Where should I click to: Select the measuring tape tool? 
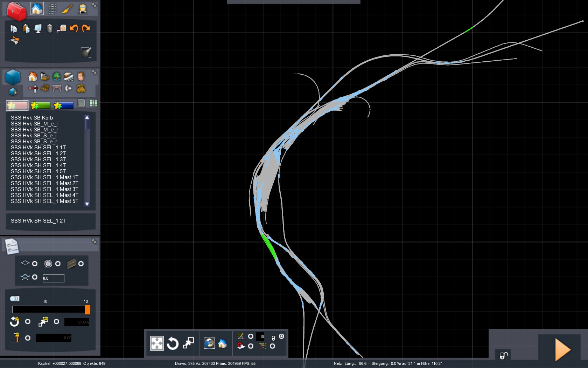pyautogui.click(x=62, y=28)
